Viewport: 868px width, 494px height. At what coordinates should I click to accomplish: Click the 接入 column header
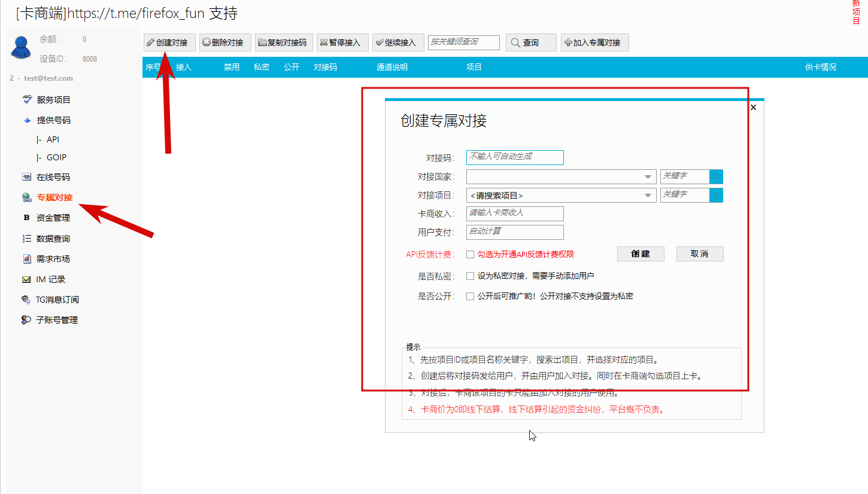(184, 67)
